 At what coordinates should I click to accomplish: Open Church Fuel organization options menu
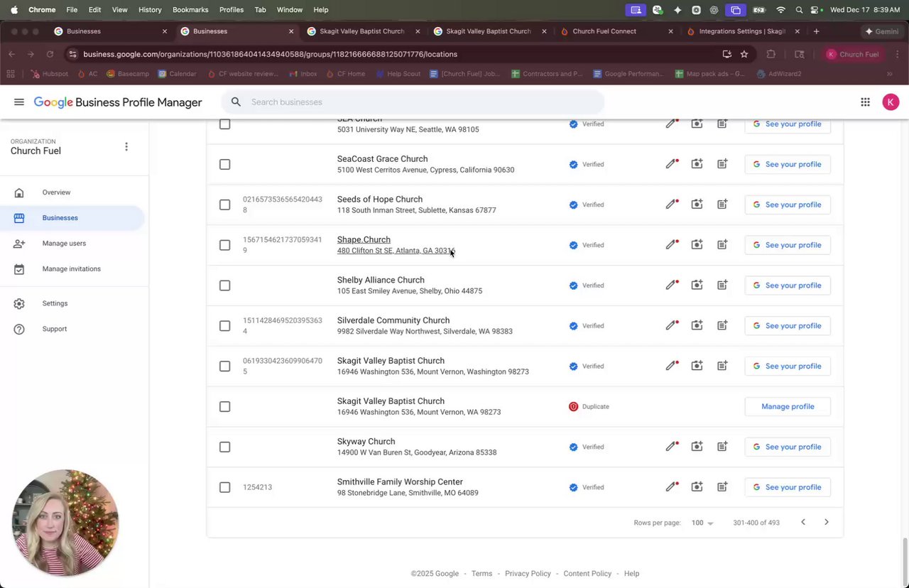[126, 147]
